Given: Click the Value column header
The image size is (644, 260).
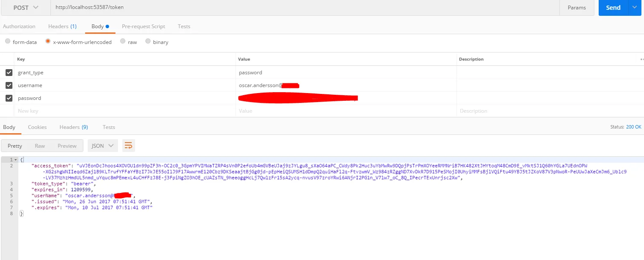Looking at the screenshot, I should pyautogui.click(x=245, y=59).
